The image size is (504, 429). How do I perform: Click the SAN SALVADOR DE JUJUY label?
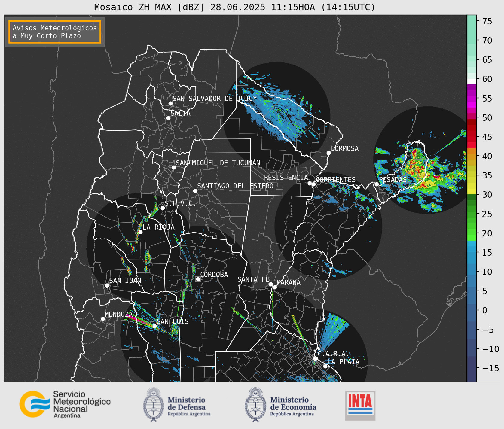click(215, 99)
